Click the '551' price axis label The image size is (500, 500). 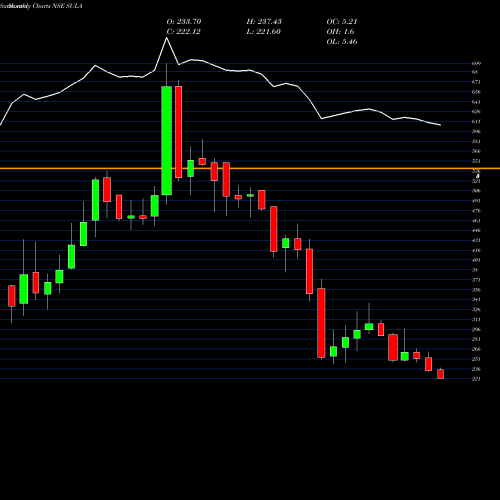[x=476, y=161]
